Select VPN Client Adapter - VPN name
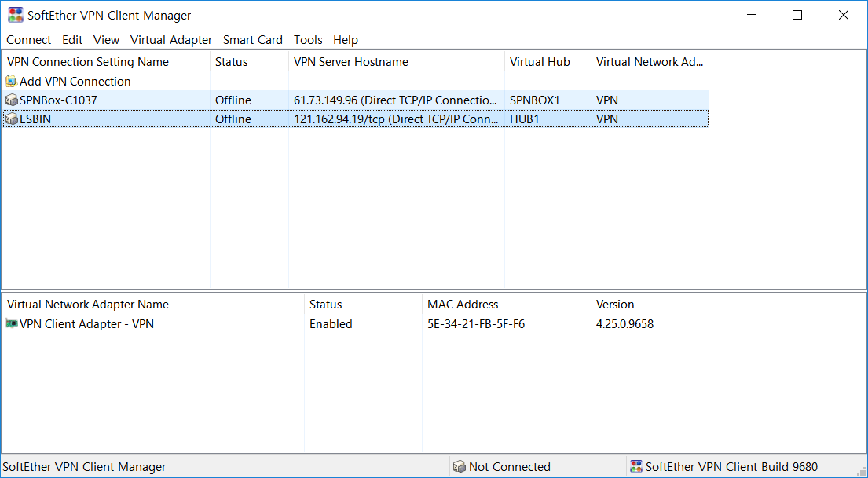Viewport: 868px width, 478px height. coord(87,323)
